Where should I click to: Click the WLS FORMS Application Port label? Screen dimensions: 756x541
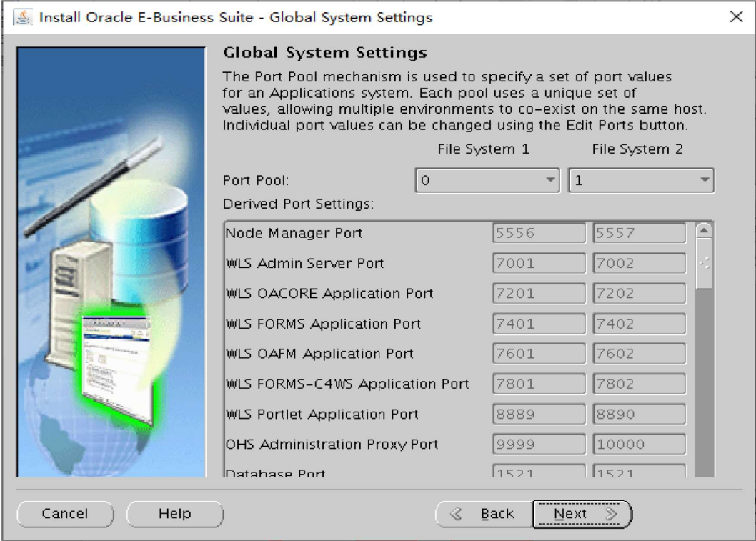[x=323, y=324]
